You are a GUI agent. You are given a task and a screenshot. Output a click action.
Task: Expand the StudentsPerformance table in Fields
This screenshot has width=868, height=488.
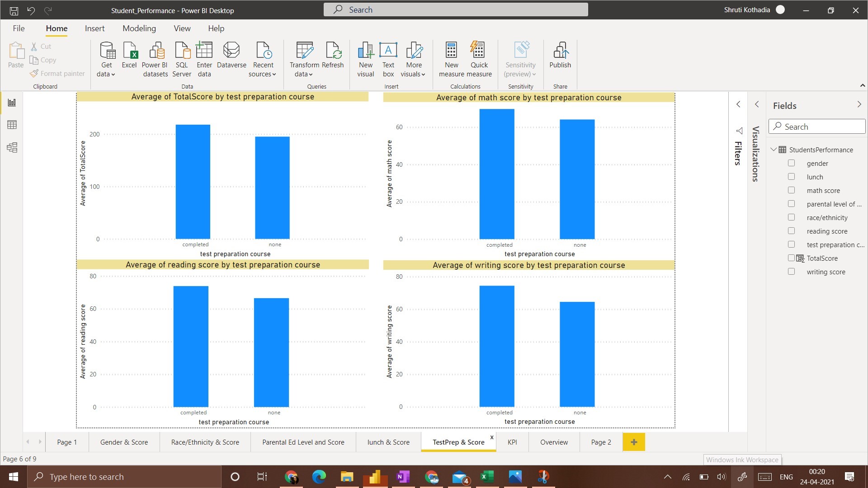(774, 150)
